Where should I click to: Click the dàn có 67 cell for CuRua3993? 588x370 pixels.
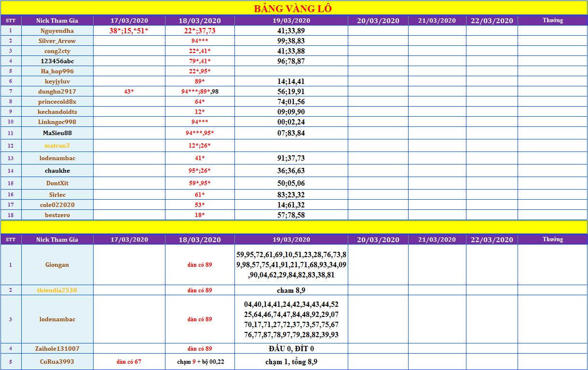coord(129,362)
